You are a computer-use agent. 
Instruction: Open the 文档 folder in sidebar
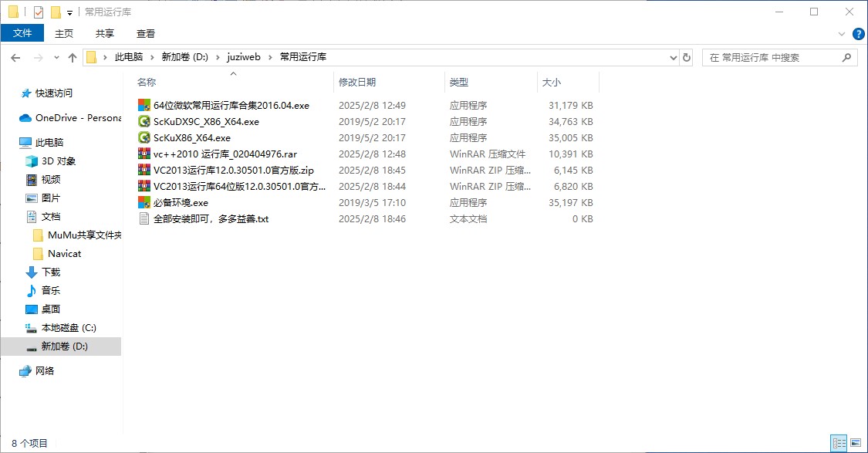click(x=43, y=217)
